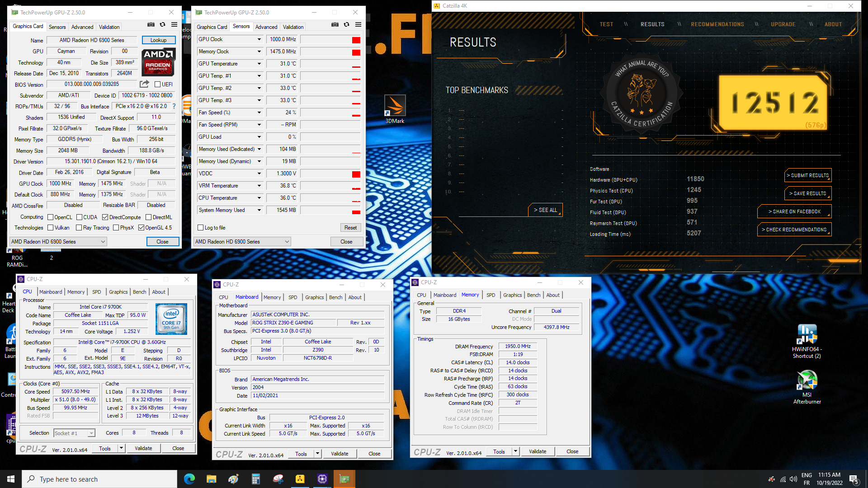Screen dimensions: 868x488
Task: Expand the VDDC sensor dropdown
Action: (x=259, y=174)
